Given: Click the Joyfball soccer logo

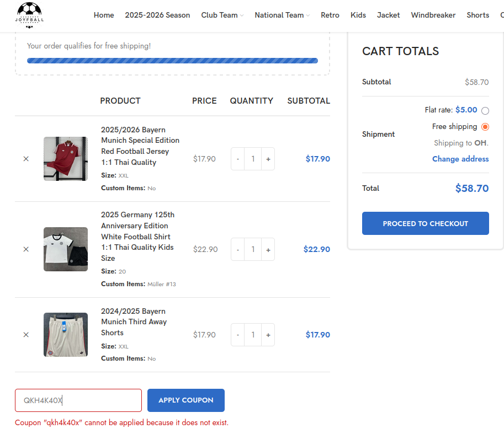Looking at the screenshot, I should coord(29,15).
